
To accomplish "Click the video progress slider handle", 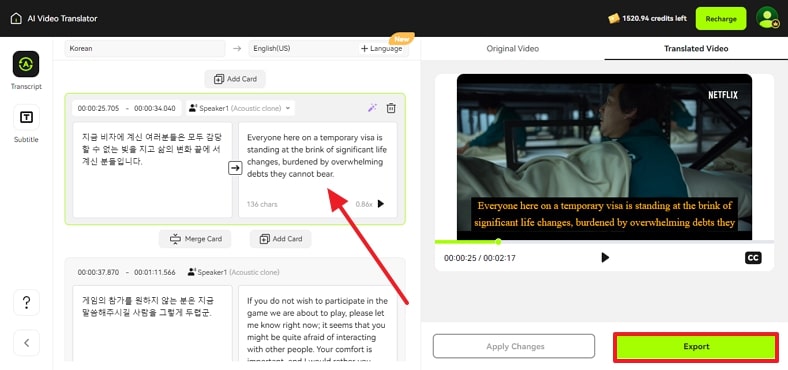I will 498,242.
